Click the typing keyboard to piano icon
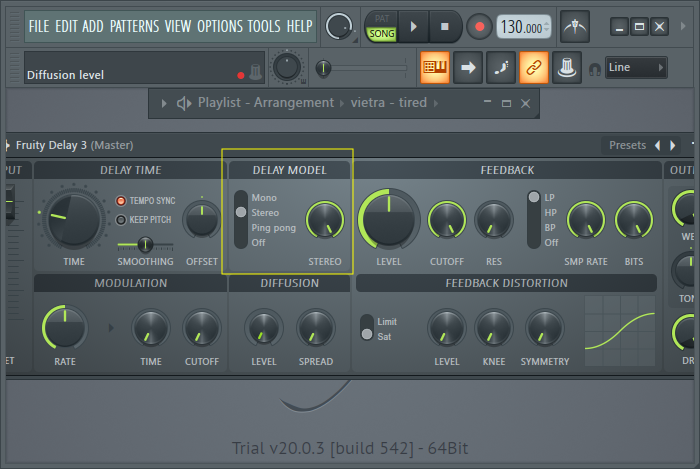Screen dimensions: 700x469 pos(434,67)
